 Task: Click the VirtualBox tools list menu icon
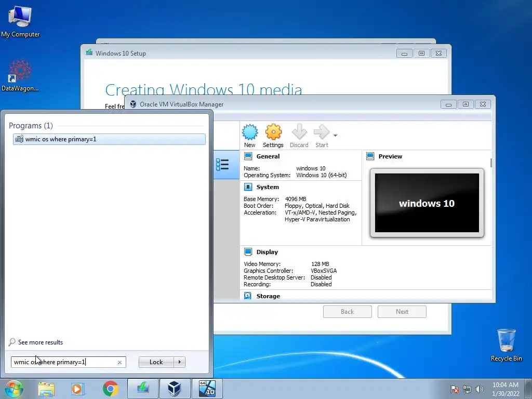pos(222,165)
